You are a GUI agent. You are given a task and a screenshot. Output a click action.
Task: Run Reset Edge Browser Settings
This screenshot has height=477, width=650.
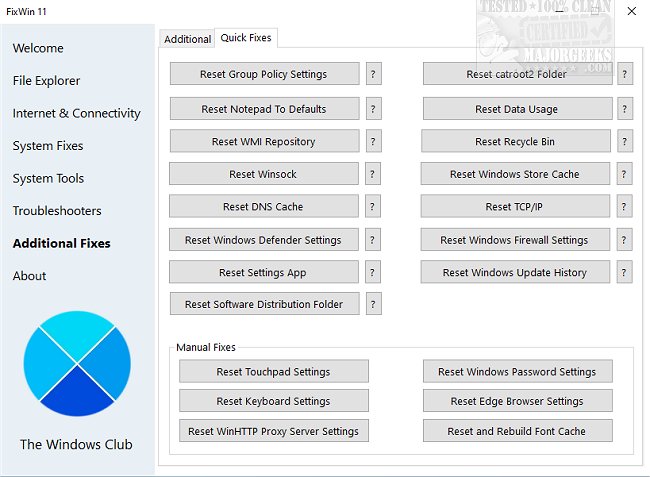[x=517, y=401]
